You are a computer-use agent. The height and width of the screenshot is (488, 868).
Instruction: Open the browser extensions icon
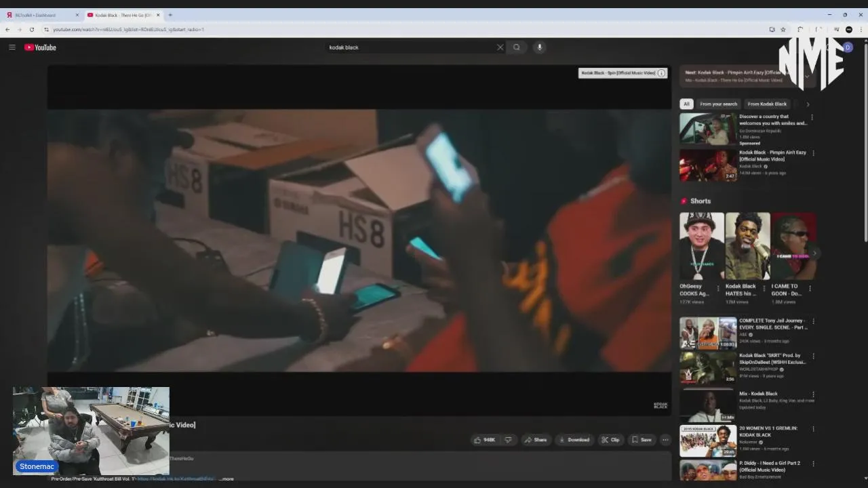[x=800, y=30]
